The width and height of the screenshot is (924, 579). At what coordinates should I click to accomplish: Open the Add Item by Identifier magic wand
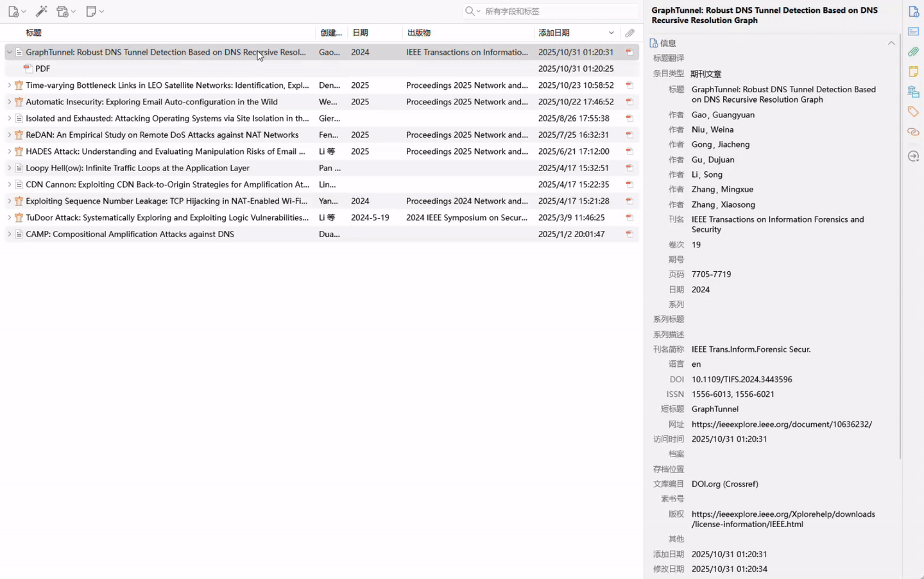coord(40,11)
